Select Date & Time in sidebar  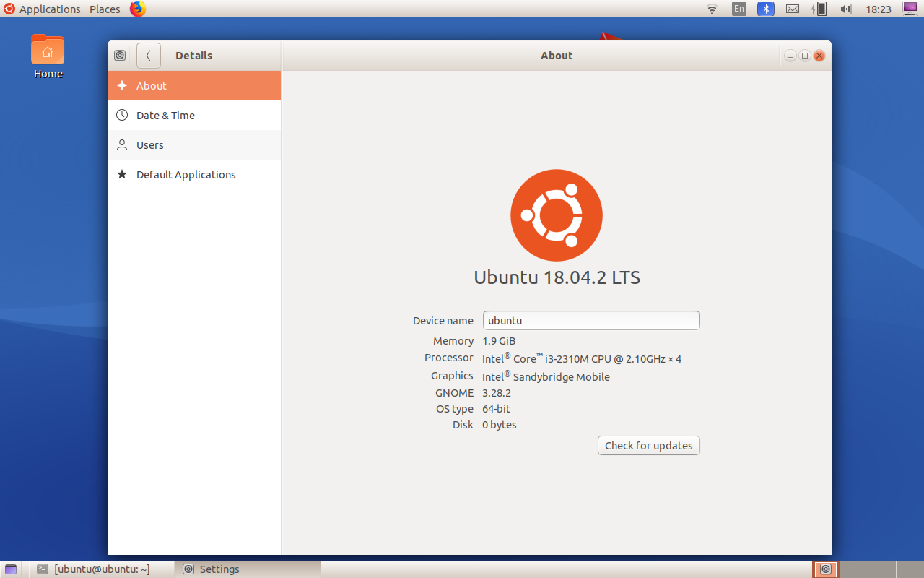(165, 116)
